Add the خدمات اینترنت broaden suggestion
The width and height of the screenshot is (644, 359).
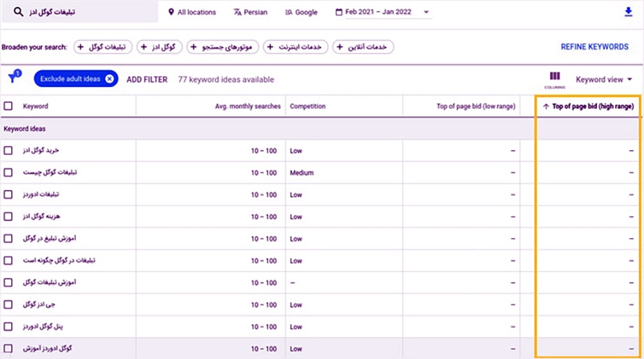point(296,47)
